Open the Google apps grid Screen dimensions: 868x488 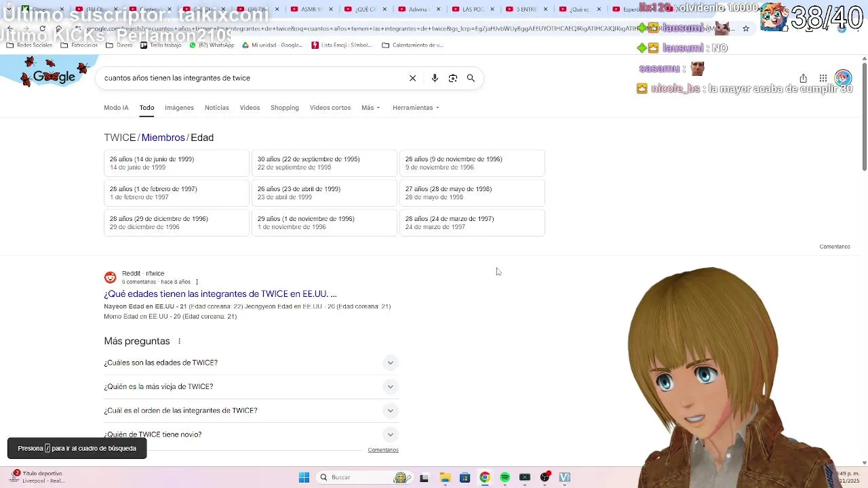click(823, 78)
